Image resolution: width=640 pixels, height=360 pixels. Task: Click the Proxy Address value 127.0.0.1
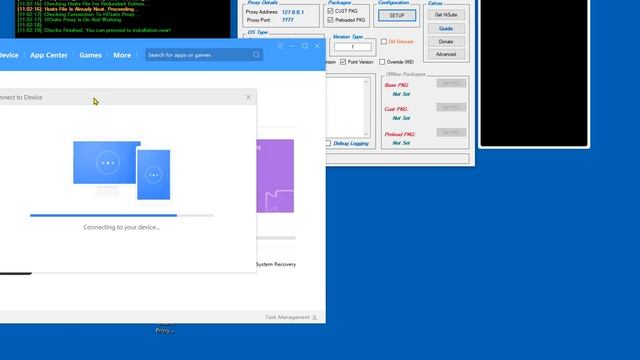click(293, 12)
